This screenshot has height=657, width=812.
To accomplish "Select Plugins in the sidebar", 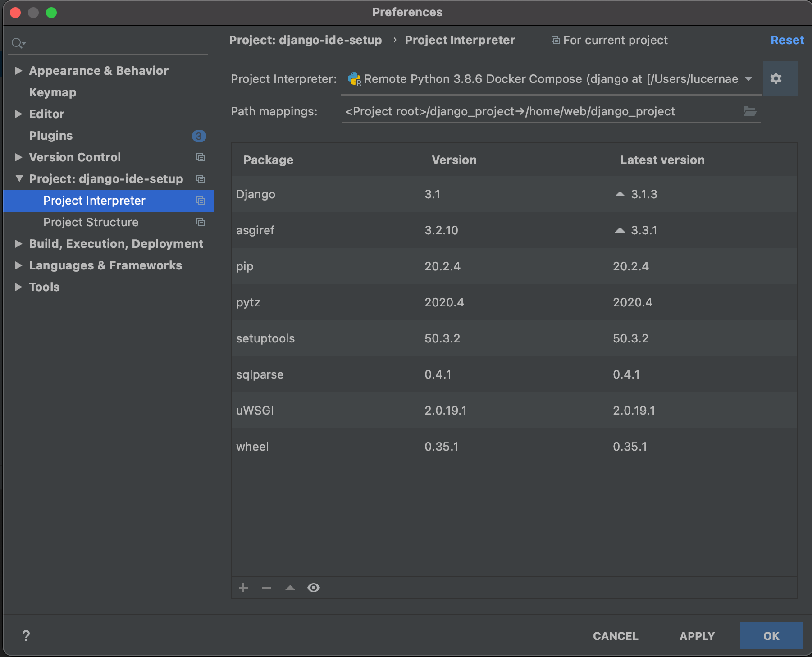I will 51,136.
